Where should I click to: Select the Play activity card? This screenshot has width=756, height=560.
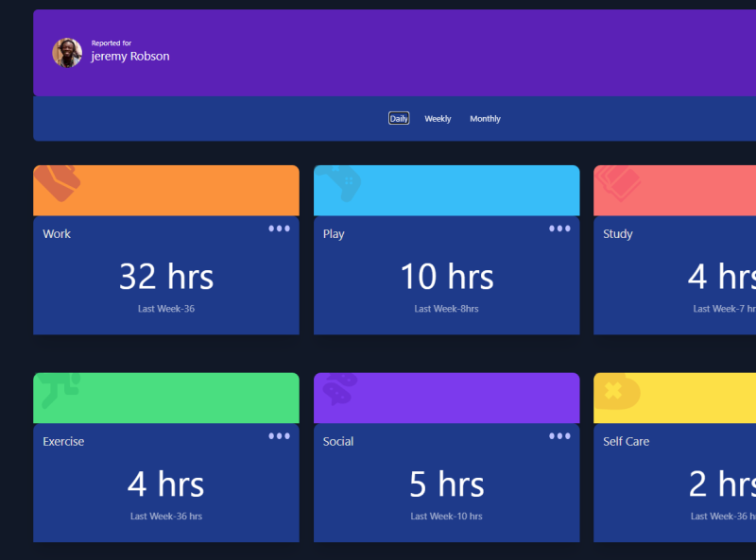pos(446,274)
